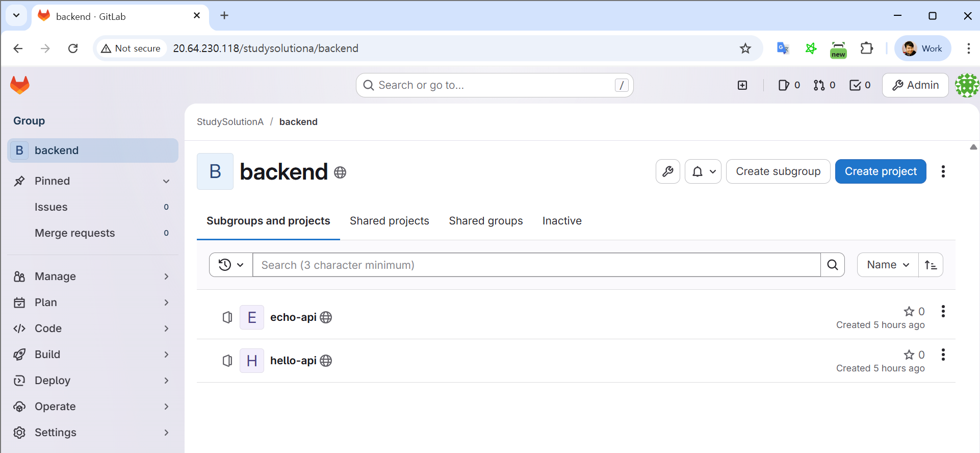Click the group admin wrench icon

click(667, 171)
